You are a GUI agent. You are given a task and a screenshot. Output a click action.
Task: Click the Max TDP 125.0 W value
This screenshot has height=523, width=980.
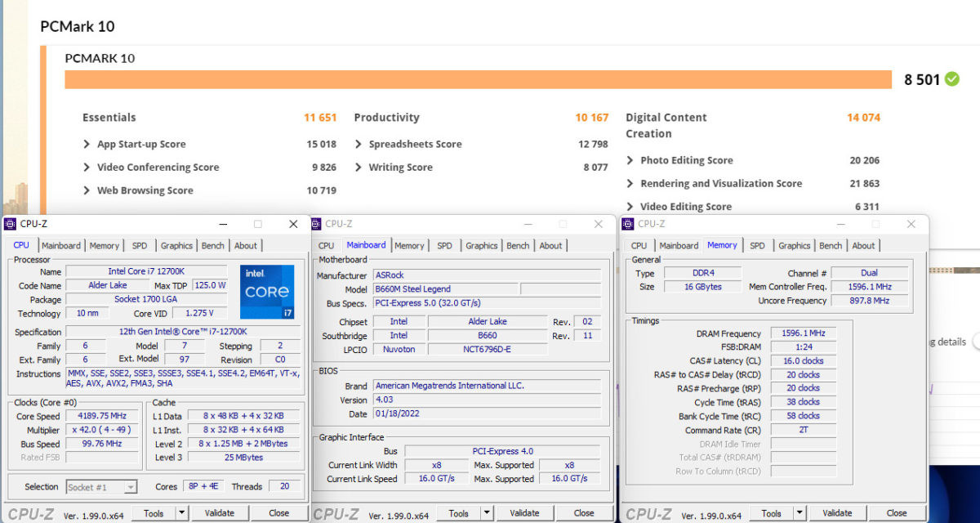point(210,285)
